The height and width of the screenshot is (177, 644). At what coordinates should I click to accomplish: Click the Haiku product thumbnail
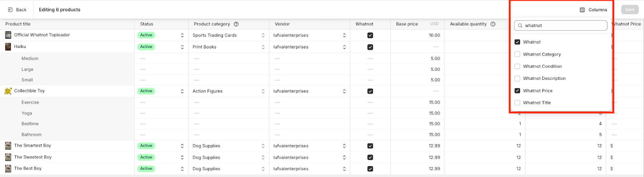tap(8, 47)
